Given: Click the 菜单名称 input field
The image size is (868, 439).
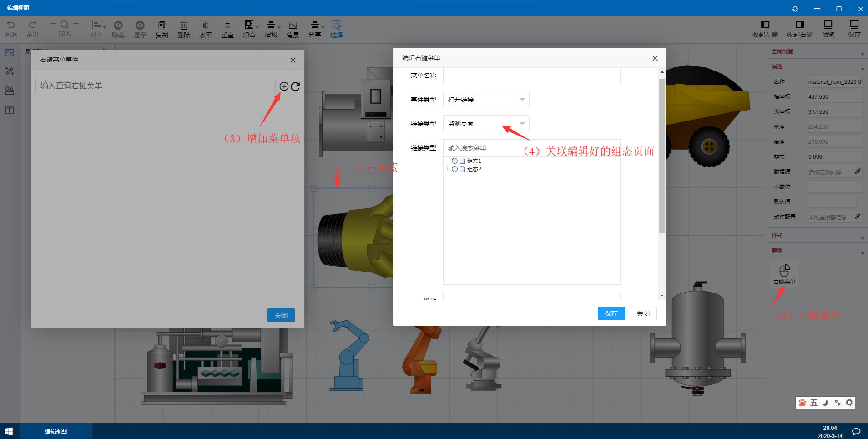Looking at the screenshot, I should click(x=531, y=76).
